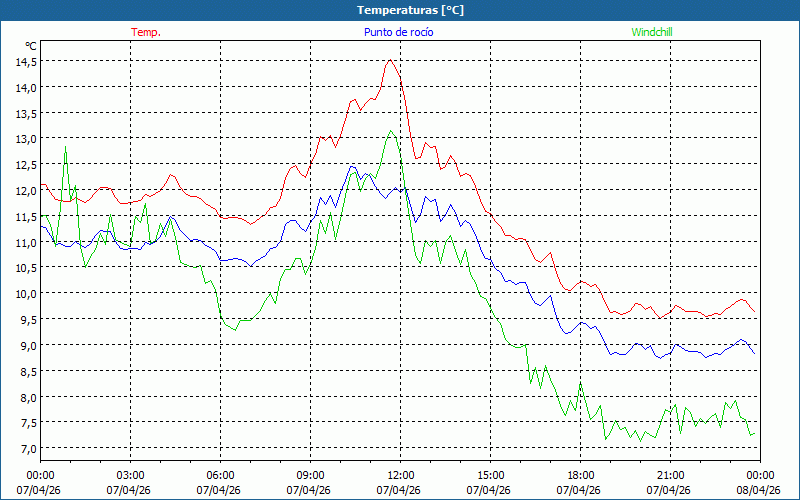
Task: Click the 09:00 time axis label
Action: [x=310, y=474]
